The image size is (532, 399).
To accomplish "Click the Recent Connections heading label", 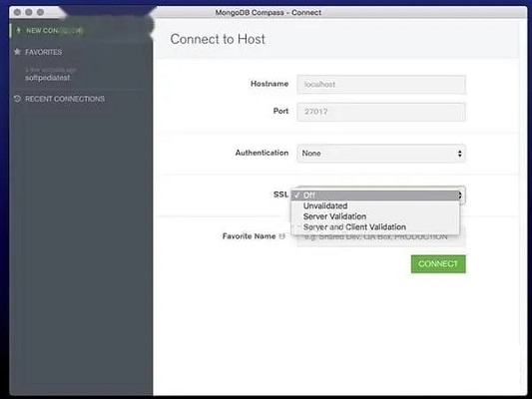I will (65, 99).
